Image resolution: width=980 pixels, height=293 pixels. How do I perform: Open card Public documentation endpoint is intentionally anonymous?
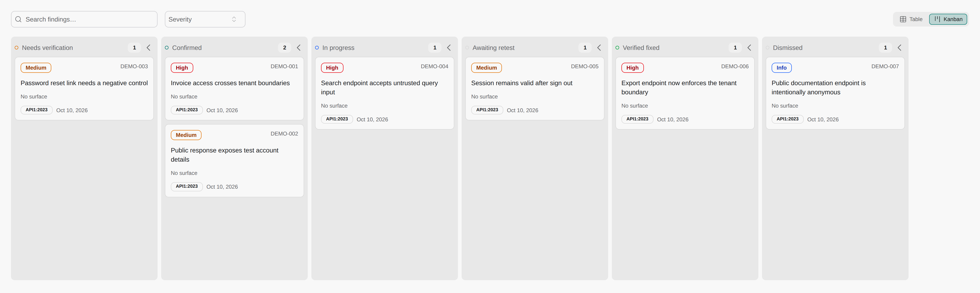click(x=835, y=93)
